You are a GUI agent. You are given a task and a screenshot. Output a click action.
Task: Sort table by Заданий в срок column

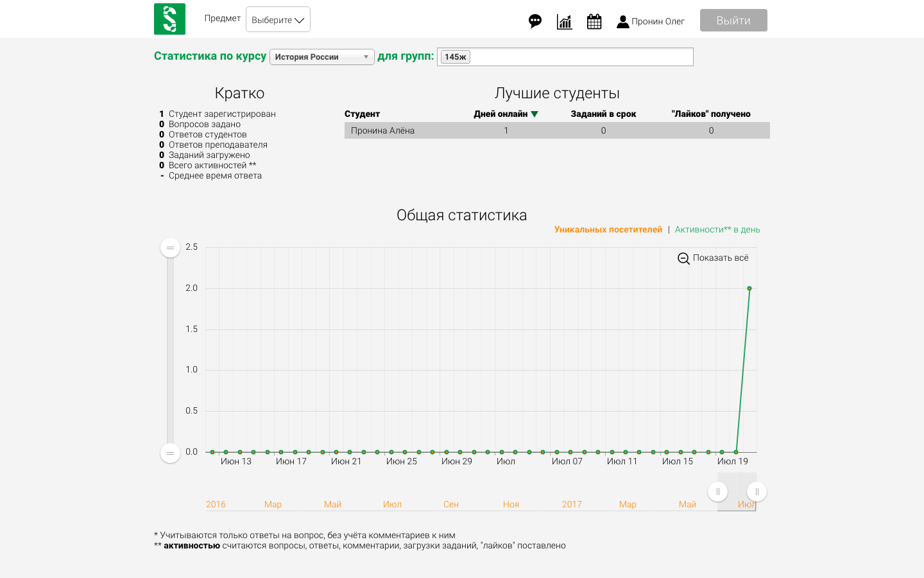tap(603, 114)
